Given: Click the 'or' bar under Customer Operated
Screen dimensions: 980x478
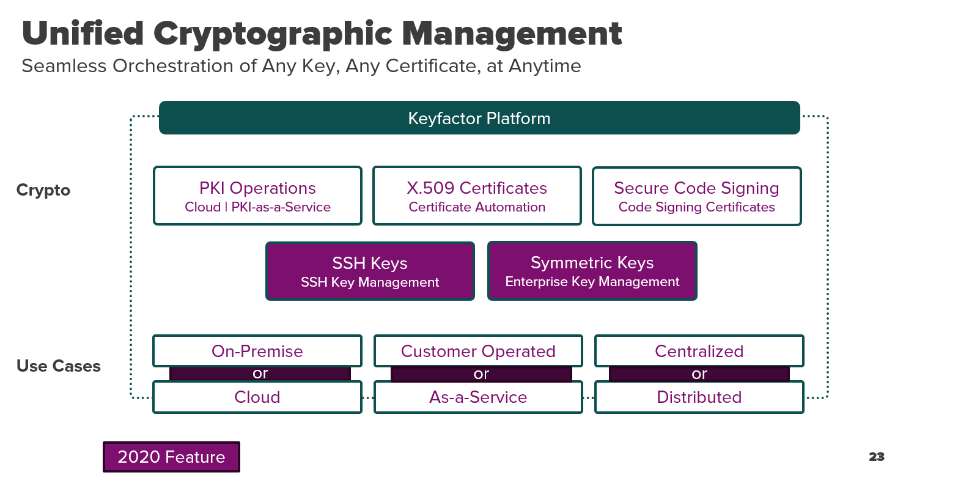Looking at the screenshot, I should click(481, 373).
